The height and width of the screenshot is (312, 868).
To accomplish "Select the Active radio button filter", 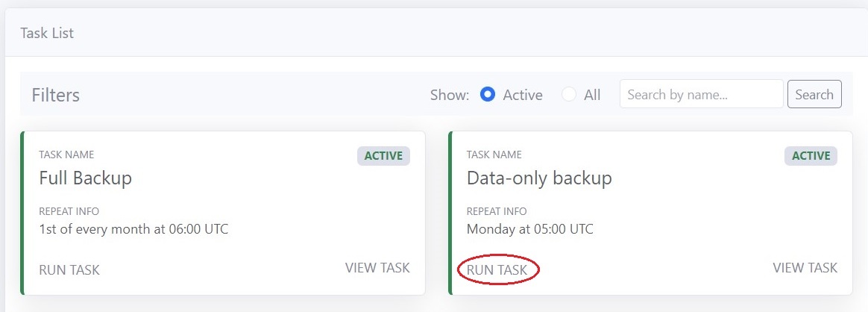I will 488,95.
